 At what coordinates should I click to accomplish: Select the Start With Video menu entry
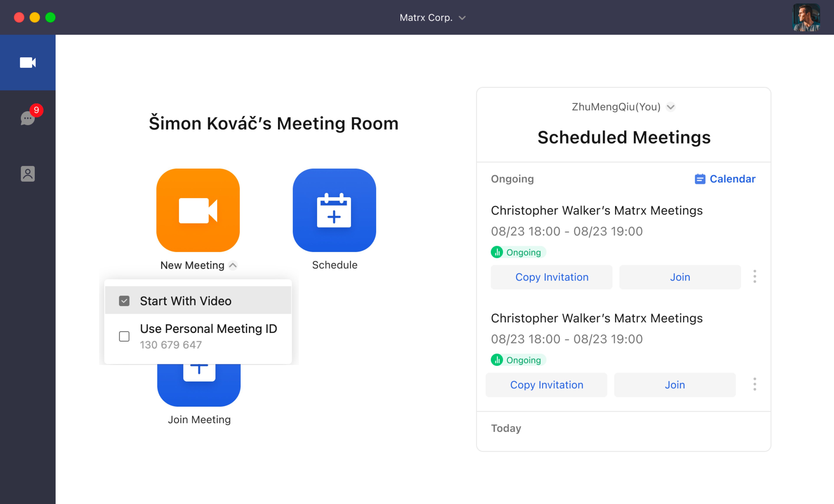click(185, 301)
